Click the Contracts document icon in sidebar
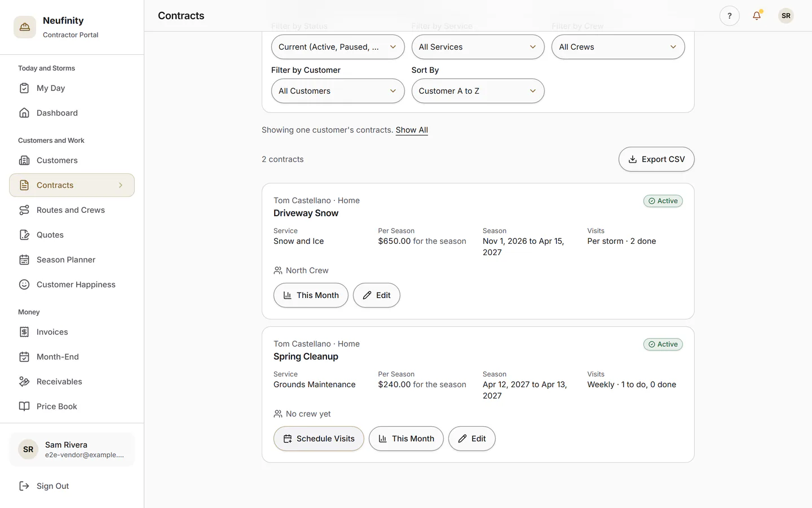The height and width of the screenshot is (508, 812). [x=24, y=185]
